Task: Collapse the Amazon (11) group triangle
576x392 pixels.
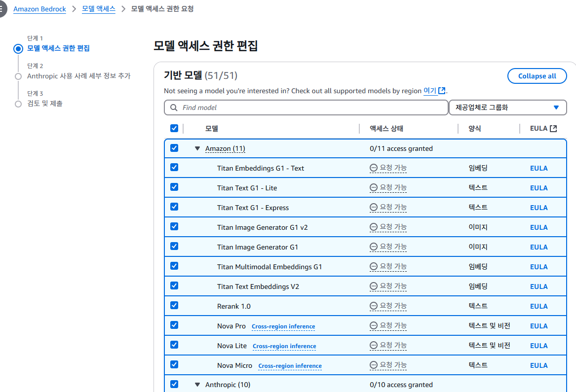Action: [x=197, y=148]
